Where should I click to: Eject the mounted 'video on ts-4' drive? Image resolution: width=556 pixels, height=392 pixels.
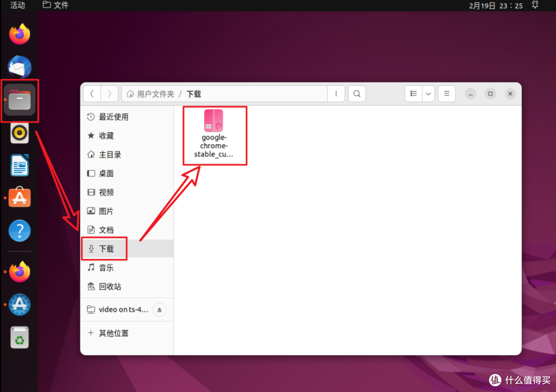(160, 309)
